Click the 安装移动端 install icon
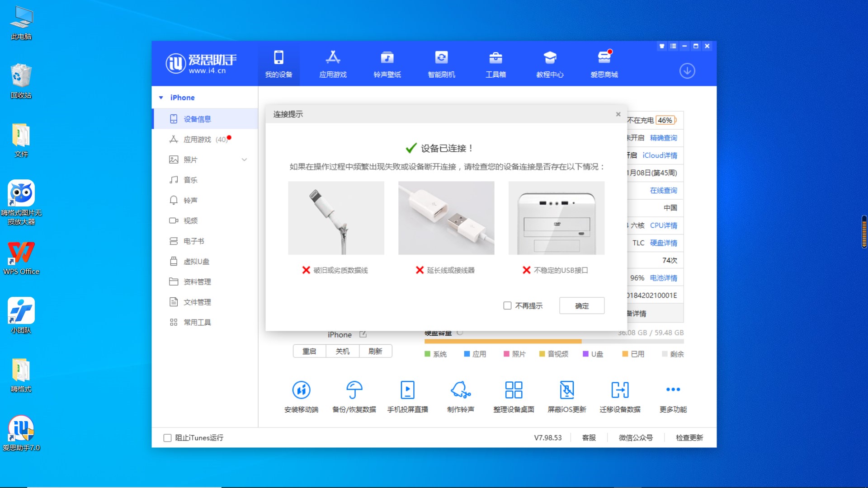This screenshot has width=868, height=488. tap(301, 390)
